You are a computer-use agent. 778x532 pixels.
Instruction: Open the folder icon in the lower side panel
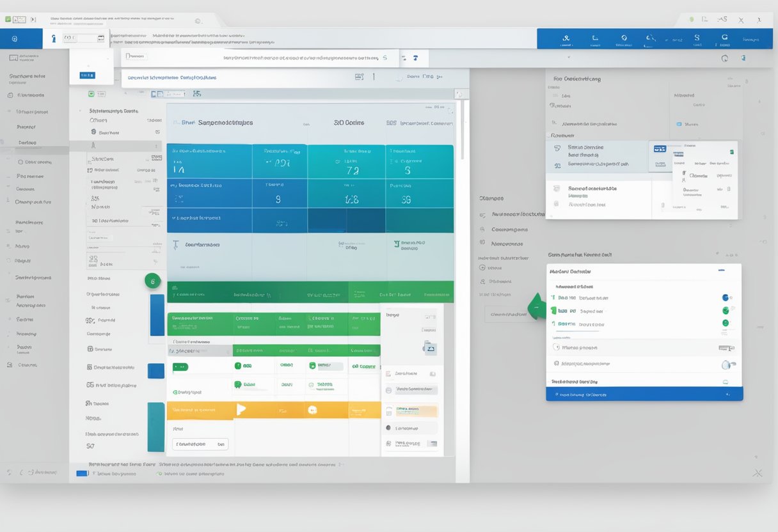click(x=430, y=348)
